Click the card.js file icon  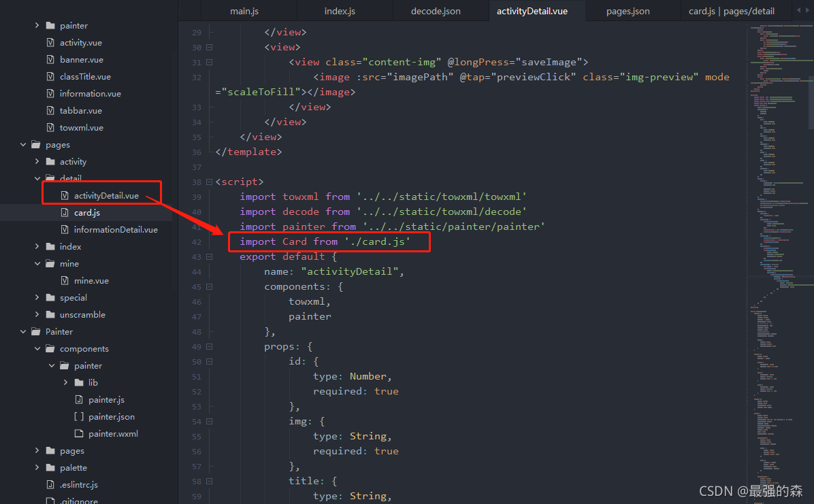[65, 213]
